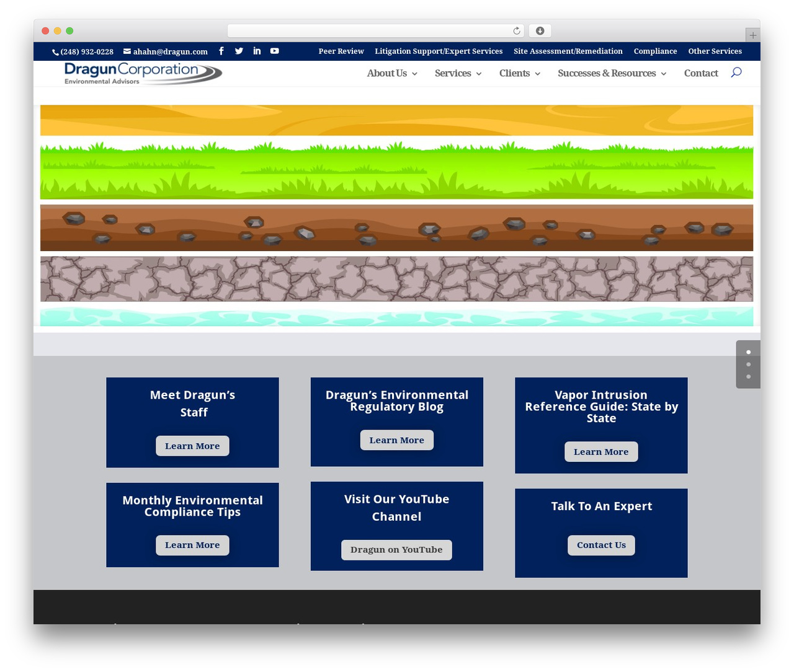This screenshot has width=794, height=672.
Task: Click Learn More under Meet Dragun's Staff
Action: [192, 446]
